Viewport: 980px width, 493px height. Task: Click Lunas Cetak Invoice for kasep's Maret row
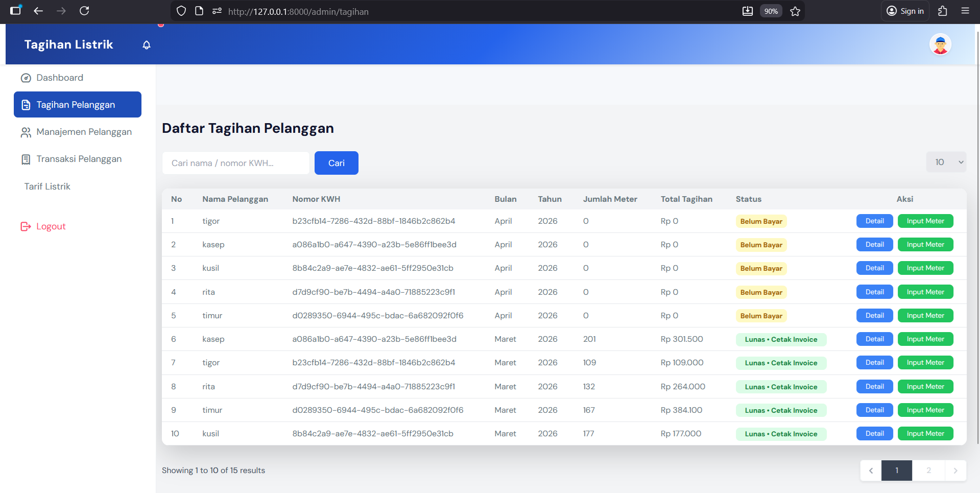(x=781, y=339)
